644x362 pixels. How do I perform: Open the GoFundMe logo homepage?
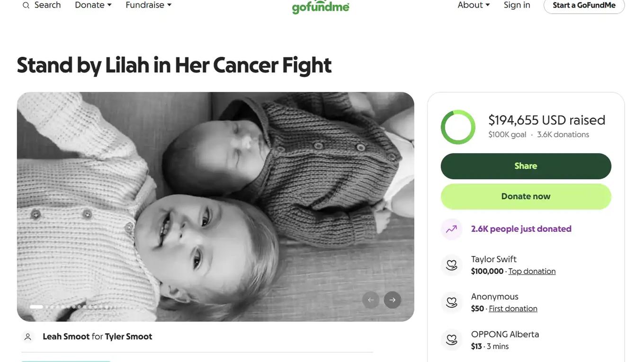321,6
